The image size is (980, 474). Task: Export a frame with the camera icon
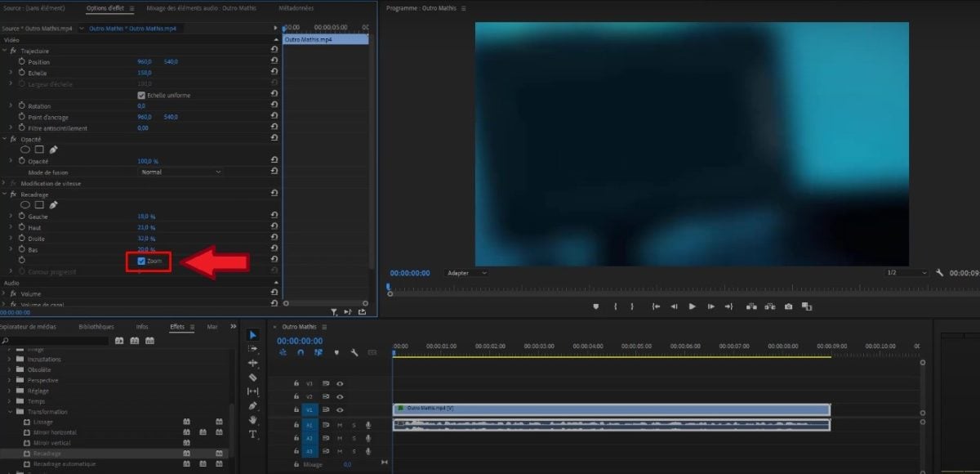[x=789, y=306]
